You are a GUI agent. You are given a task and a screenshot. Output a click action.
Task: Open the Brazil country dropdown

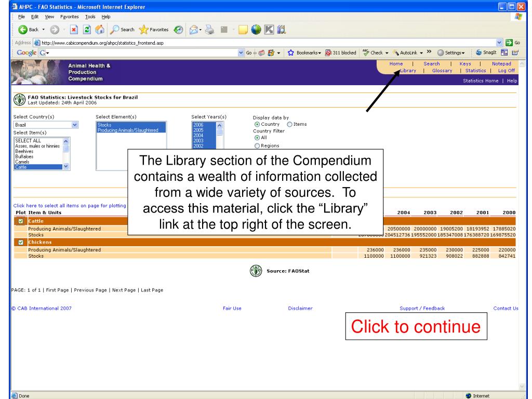pos(75,125)
